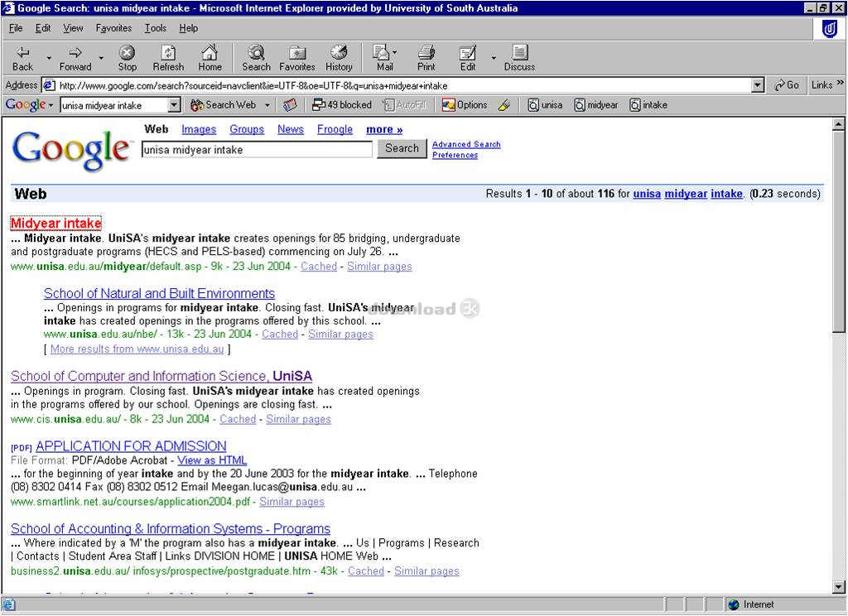Click inside the Google page search box
The height and width of the screenshot is (616, 848).
click(257, 150)
